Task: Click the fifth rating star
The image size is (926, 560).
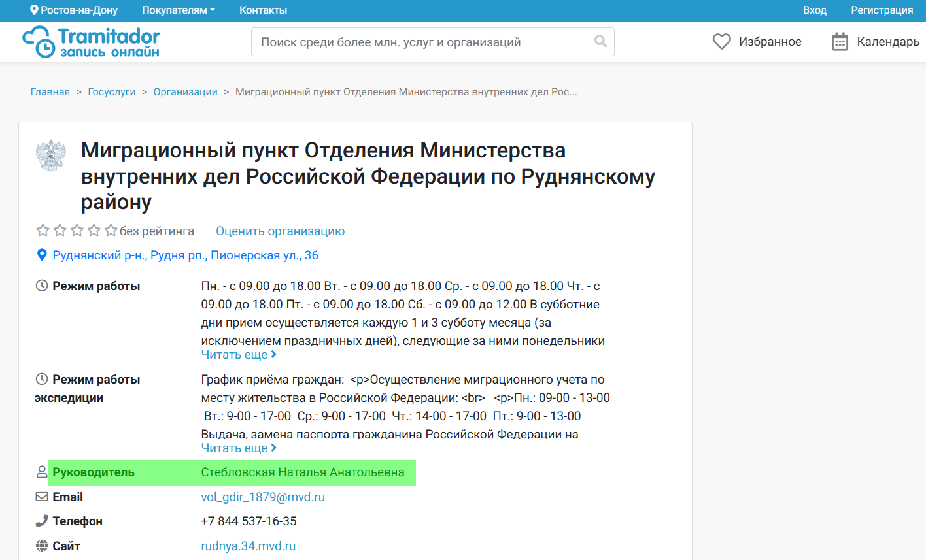Action: click(111, 230)
